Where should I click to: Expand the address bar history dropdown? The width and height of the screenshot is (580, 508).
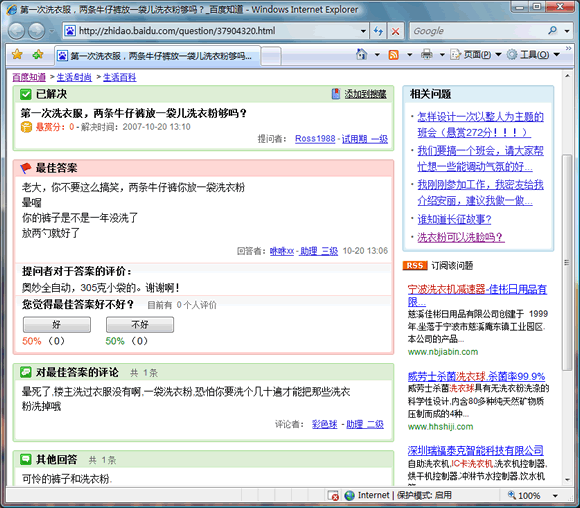(363, 31)
